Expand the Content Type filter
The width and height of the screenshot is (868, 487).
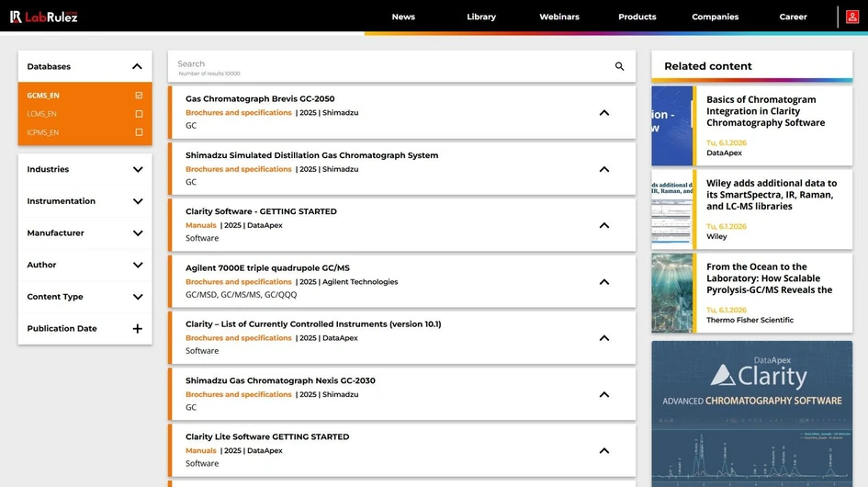pyautogui.click(x=138, y=297)
